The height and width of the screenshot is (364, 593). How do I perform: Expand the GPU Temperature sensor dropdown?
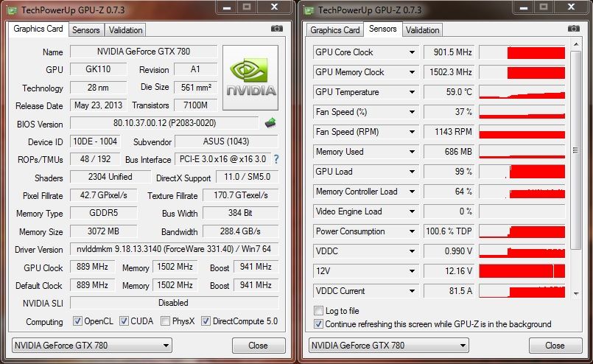pos(412,92)
